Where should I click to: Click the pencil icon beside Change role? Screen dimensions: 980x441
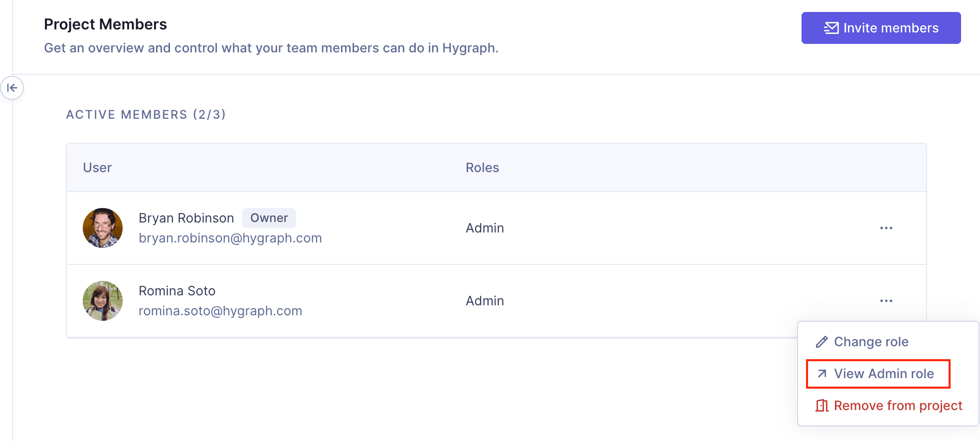(821, 342)
